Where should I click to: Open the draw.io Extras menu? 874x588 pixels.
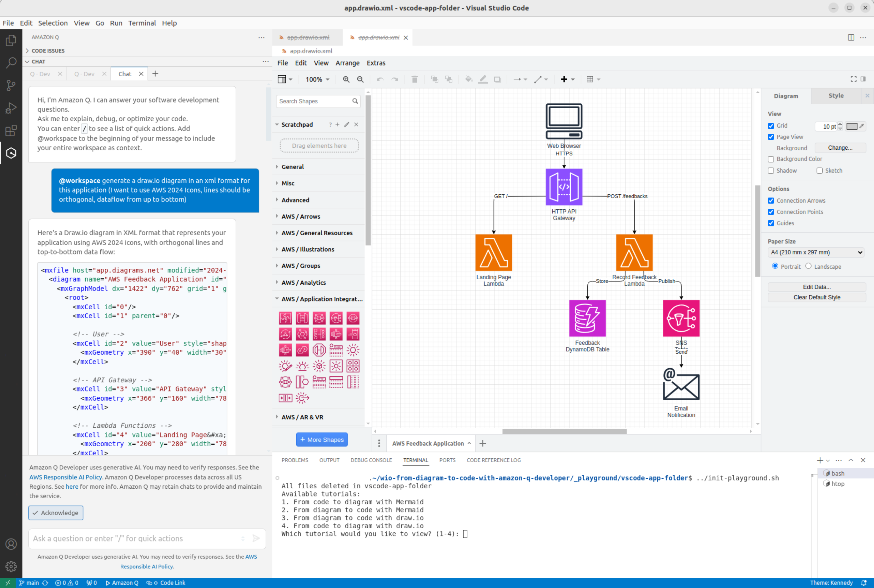376,63
